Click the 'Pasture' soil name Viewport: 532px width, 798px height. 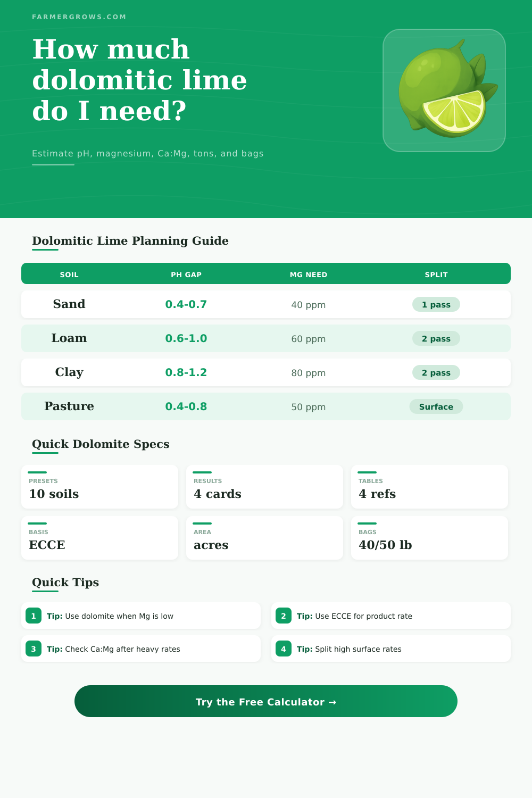(x=69, y=406)
